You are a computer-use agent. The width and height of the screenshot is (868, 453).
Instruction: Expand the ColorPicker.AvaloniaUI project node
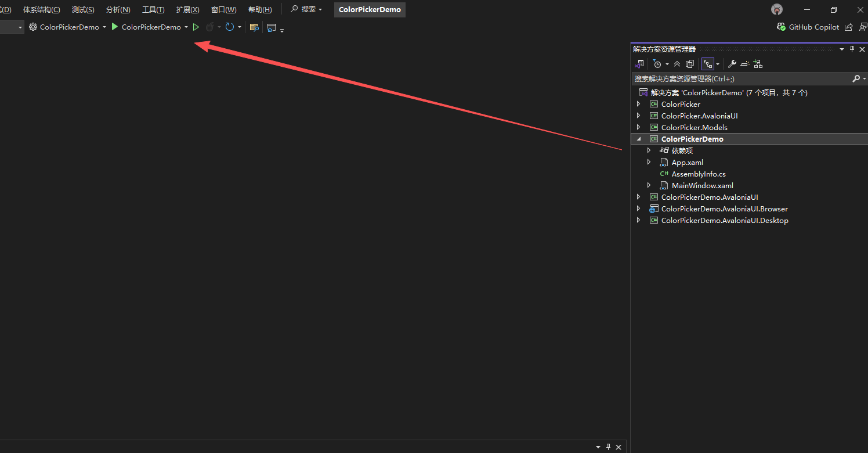pos(638,116)
